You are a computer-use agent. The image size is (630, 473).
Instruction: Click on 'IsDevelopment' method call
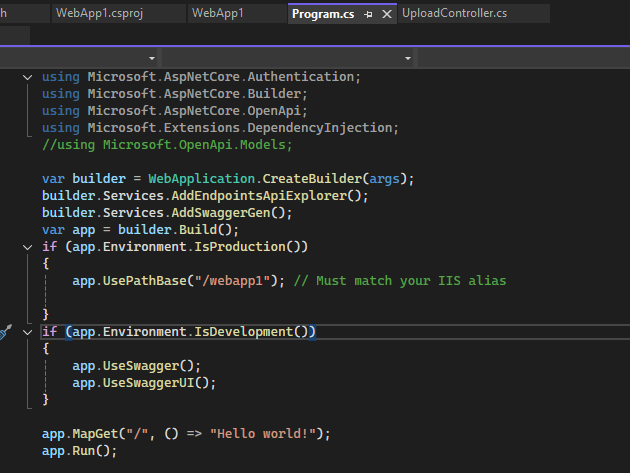pyautogui.click(x=244, y=332)
